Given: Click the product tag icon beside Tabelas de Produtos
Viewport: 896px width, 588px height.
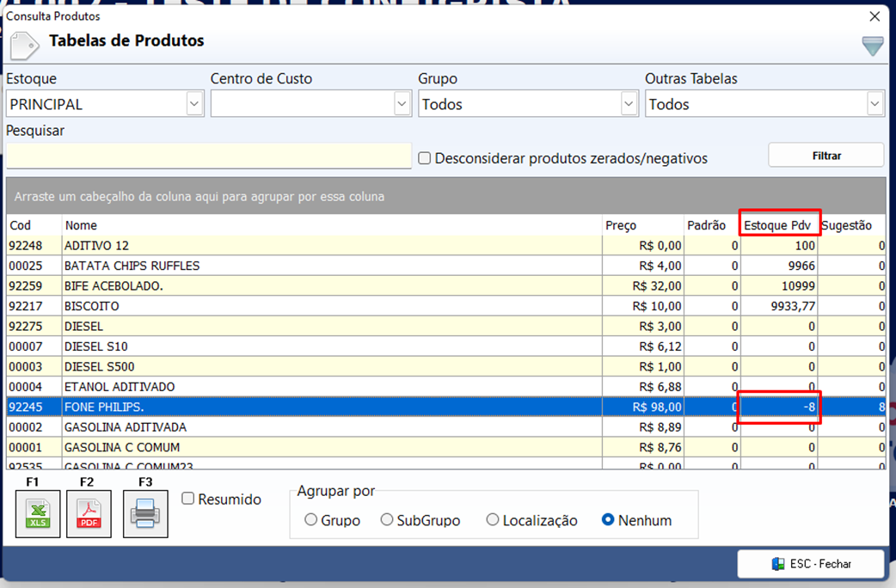Looking at the screenshot, I should click(x=25, y=46).
